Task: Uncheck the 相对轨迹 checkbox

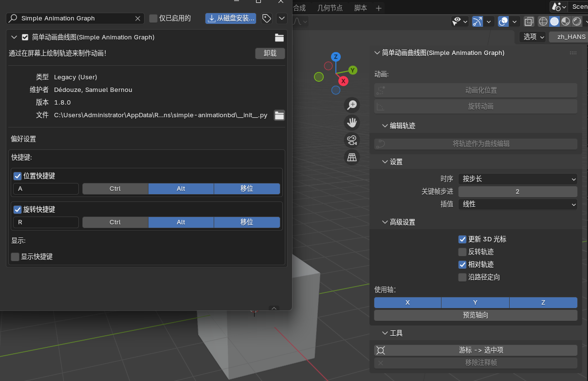Action: pos(462,265)
